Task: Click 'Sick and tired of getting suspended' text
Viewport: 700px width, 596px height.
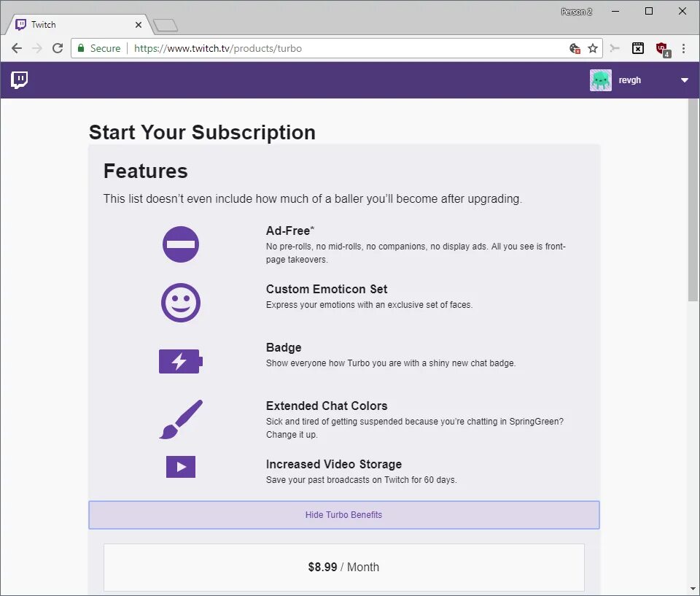Action: (x=415, y=428)
